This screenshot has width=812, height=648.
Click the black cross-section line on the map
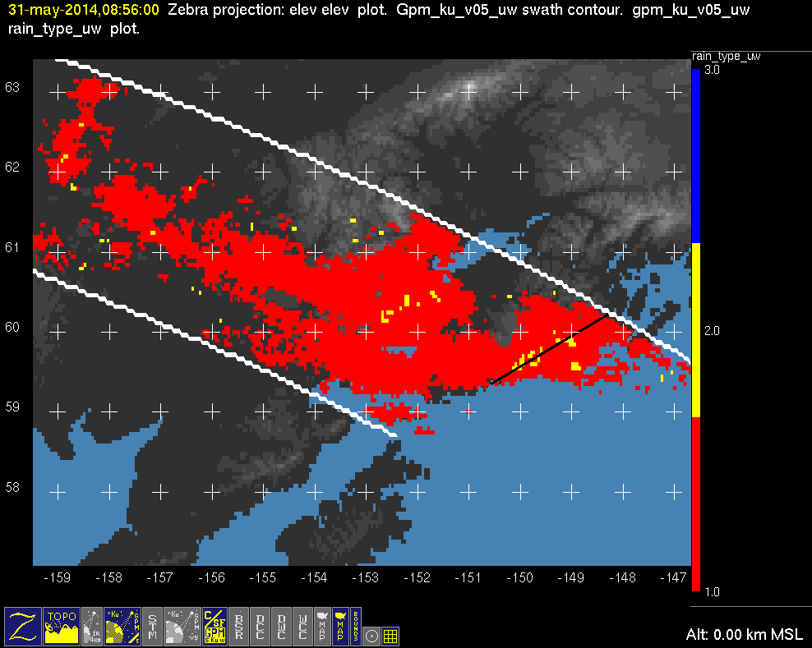tap(549, 349)
